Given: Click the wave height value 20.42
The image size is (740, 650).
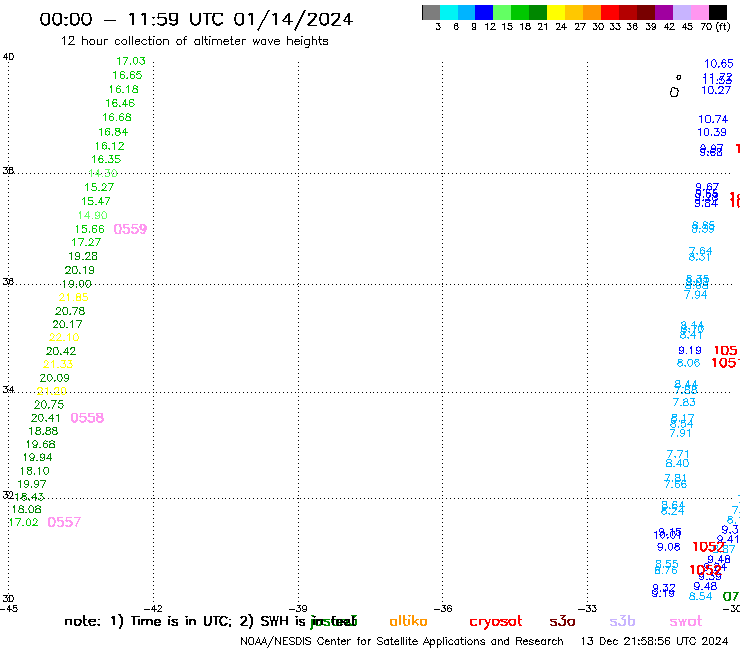Looking at the screenshot, I should (61, 351).
